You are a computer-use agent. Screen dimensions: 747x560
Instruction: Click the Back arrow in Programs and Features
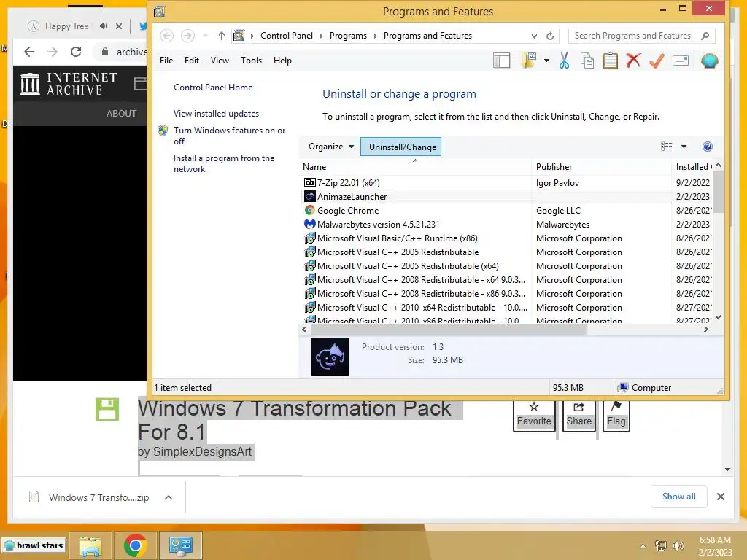coord(166,36)
